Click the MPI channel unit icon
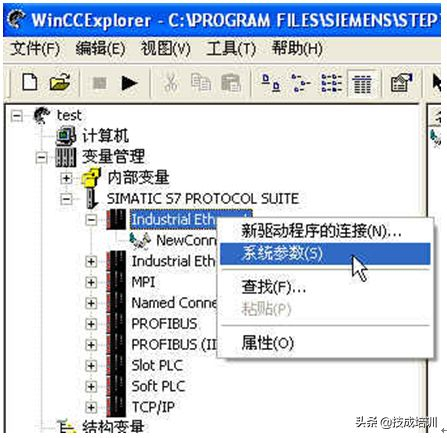The width and height of the screenshot is (447, 438). tap(116, 282)
